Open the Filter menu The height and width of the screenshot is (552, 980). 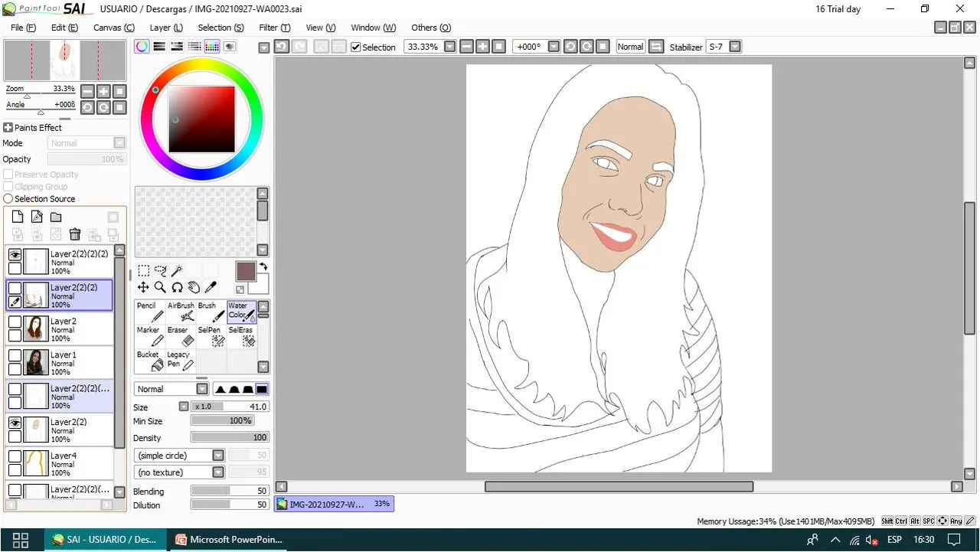coord(275,28)
